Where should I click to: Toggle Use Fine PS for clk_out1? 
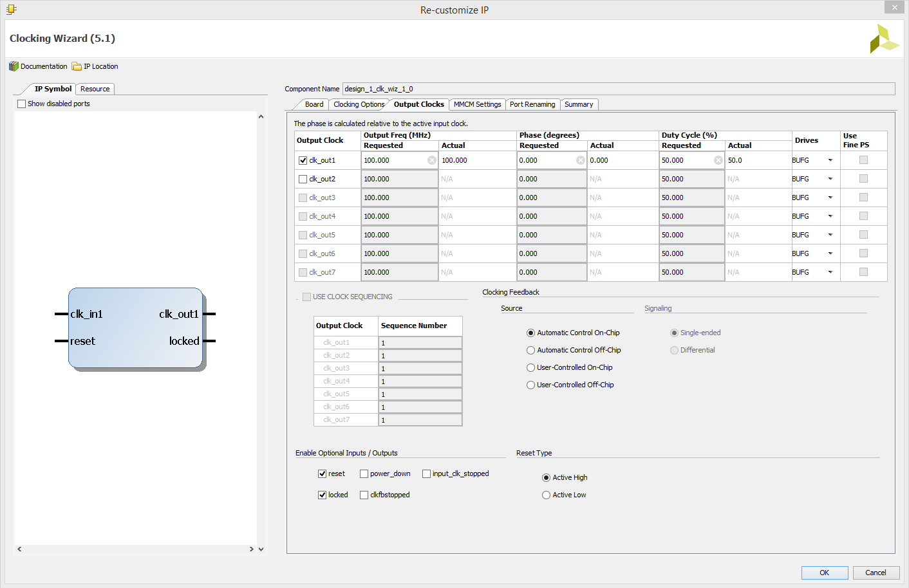[863, 160]
